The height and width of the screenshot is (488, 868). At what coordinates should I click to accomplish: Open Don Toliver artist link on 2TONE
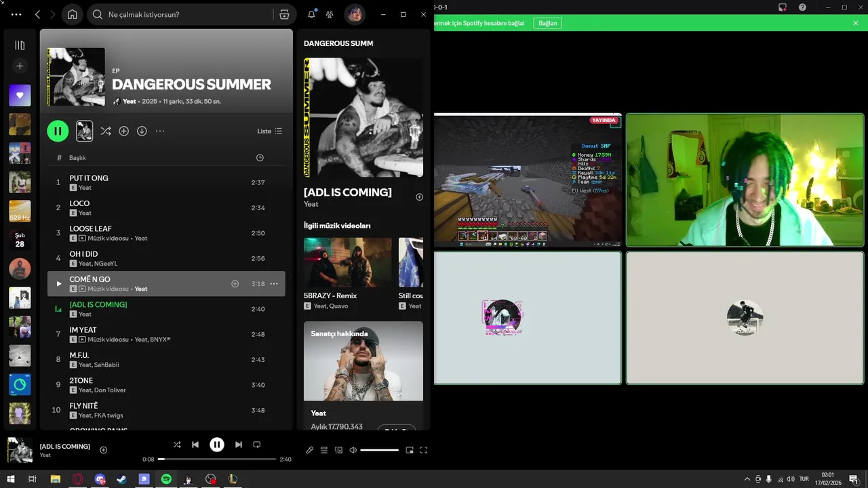tap(111, 390)
